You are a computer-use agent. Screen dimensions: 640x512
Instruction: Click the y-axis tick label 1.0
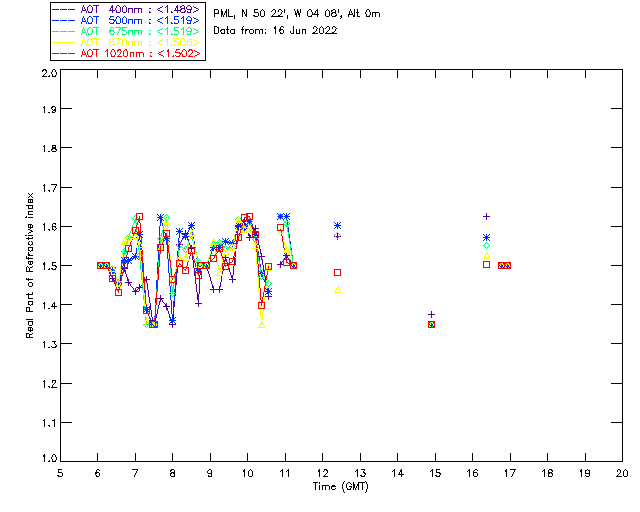click(x=49, y=459)
